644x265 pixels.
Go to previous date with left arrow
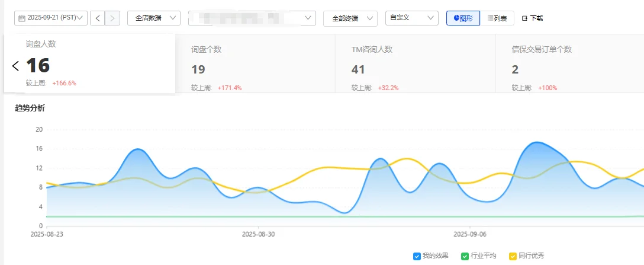pos(97,18)
